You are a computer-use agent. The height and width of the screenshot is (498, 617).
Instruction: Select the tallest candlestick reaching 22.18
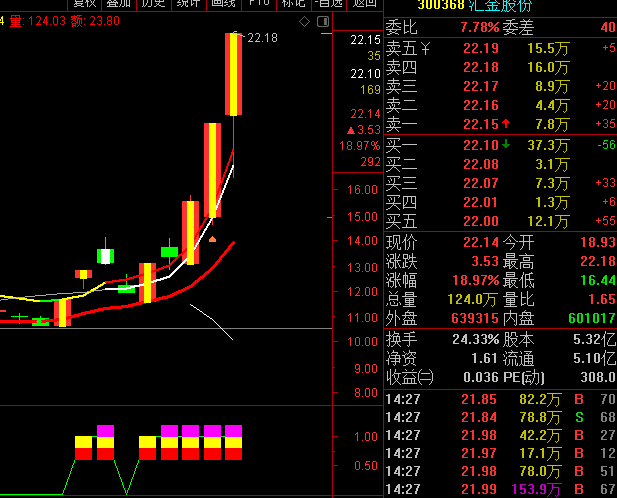(x=233, y=74)
